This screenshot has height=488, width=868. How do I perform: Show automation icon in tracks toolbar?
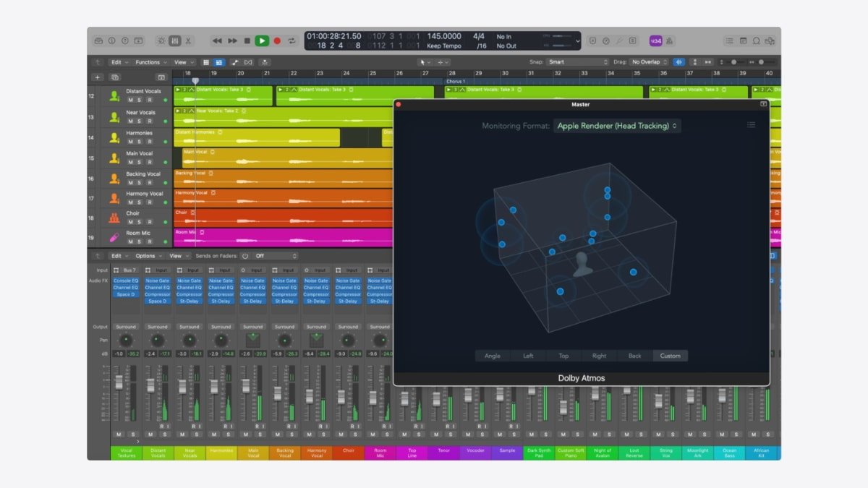[235, 62]
